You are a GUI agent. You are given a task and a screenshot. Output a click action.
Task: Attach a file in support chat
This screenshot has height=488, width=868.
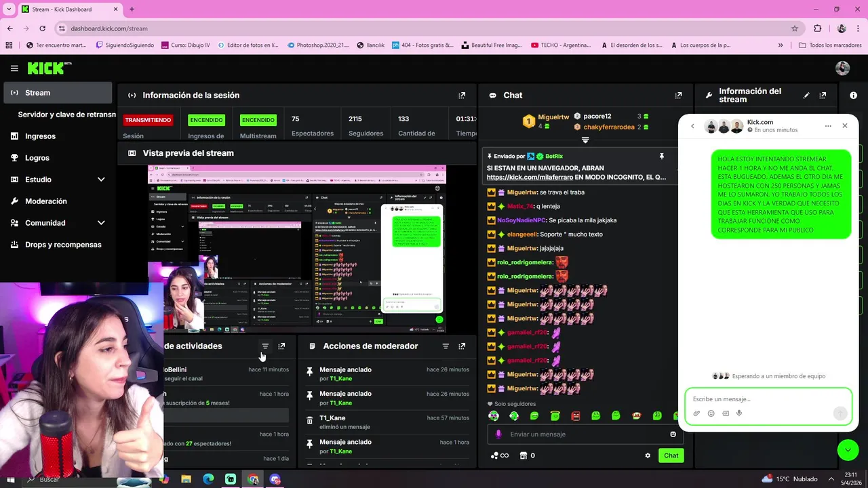696,413
